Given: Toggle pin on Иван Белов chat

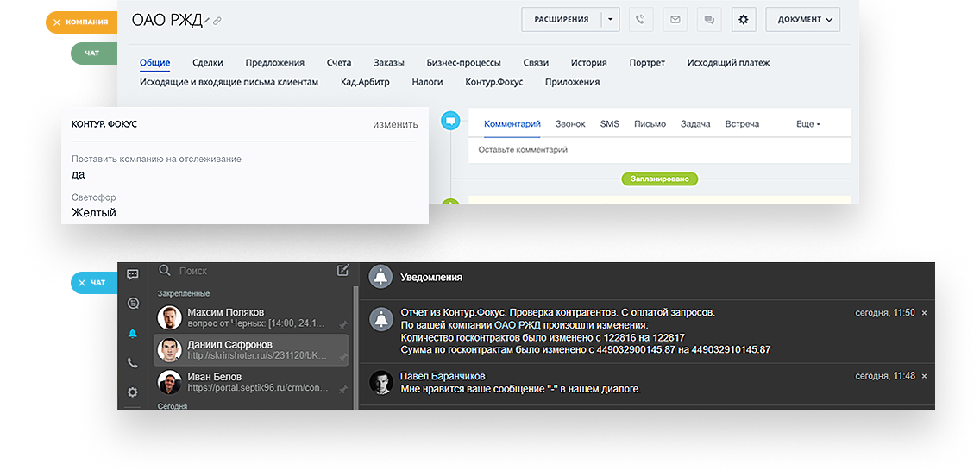Looking at the screenshot, I should tap(342, 389).
